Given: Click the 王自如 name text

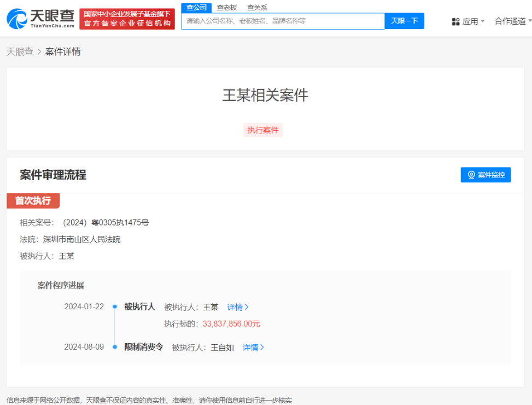Looking at the screenshot, I should (222, 348).
